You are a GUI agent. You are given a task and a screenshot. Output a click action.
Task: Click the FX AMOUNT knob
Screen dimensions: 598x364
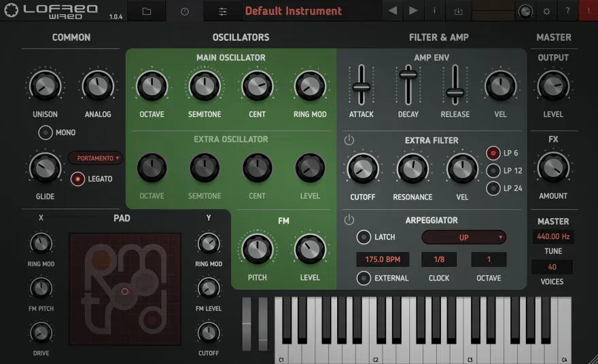pyautogui.click(x=553, y=168)
